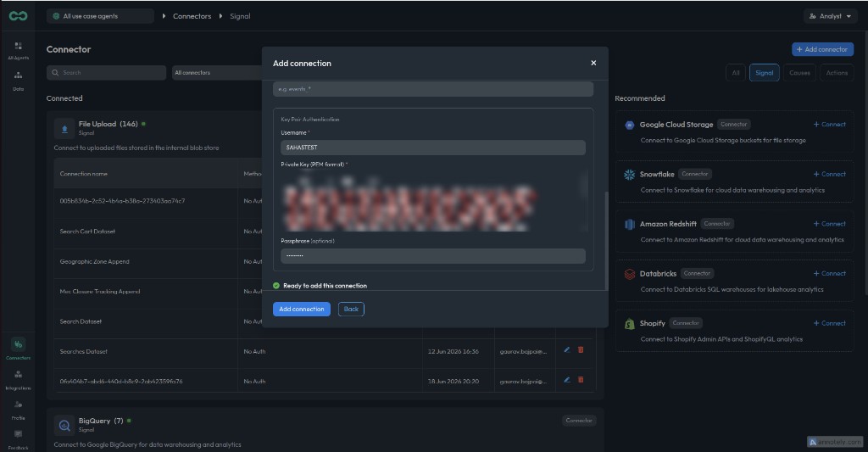
Task: Go to Connectors breadcrumb
Action: [x=192, y=16]
